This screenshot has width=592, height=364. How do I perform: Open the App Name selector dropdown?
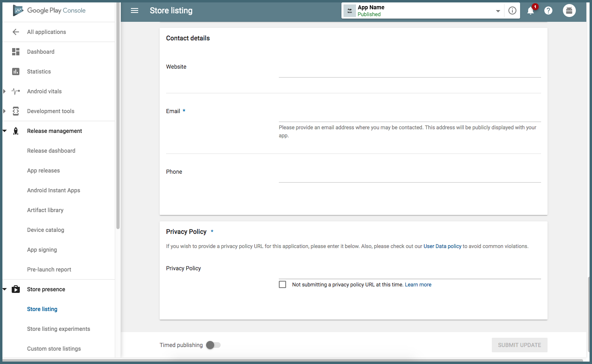(x=498, y=11)
